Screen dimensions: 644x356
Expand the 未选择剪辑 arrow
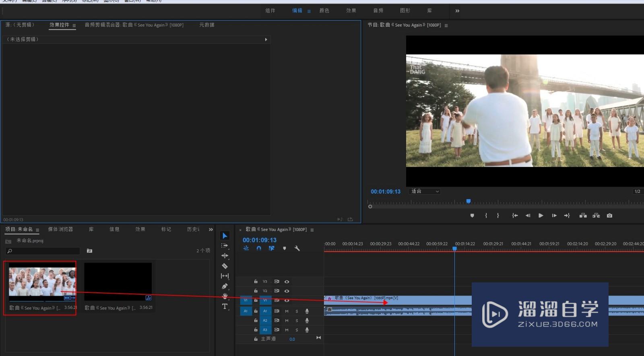pyautogui.click(x=266, y=39)
